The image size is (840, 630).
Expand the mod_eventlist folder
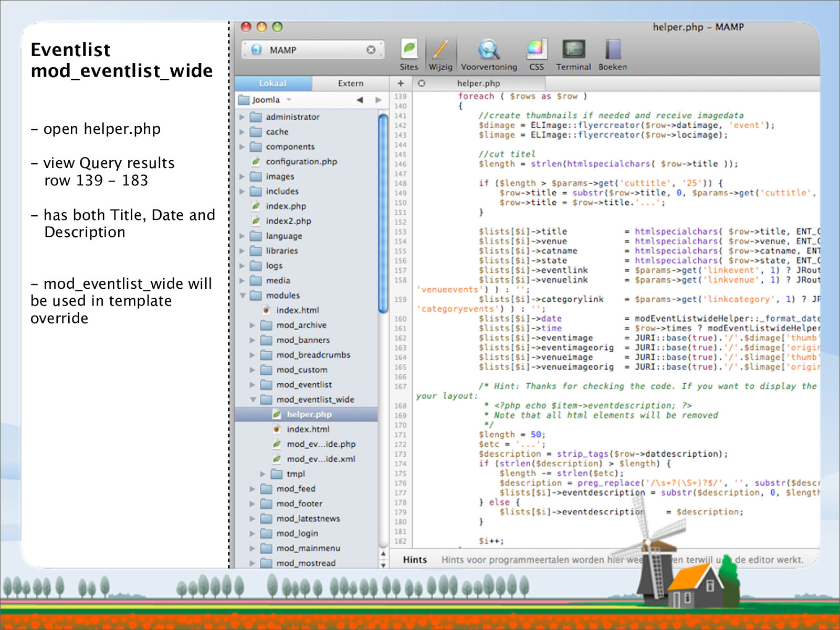click(253, 385)
